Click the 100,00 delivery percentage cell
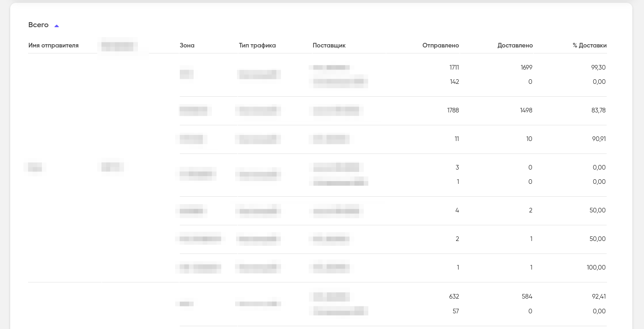The image size is (644, 329). [x=597, y=267]
